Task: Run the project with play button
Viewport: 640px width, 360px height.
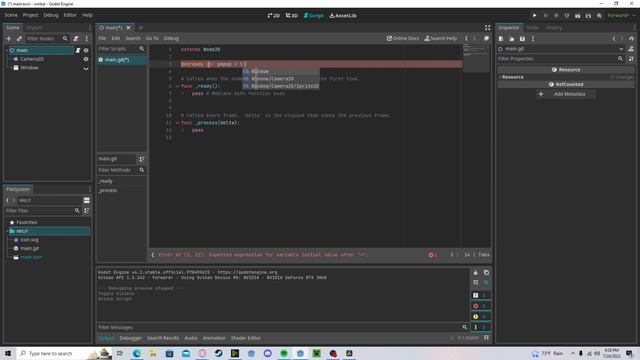Action: (534, 16)
